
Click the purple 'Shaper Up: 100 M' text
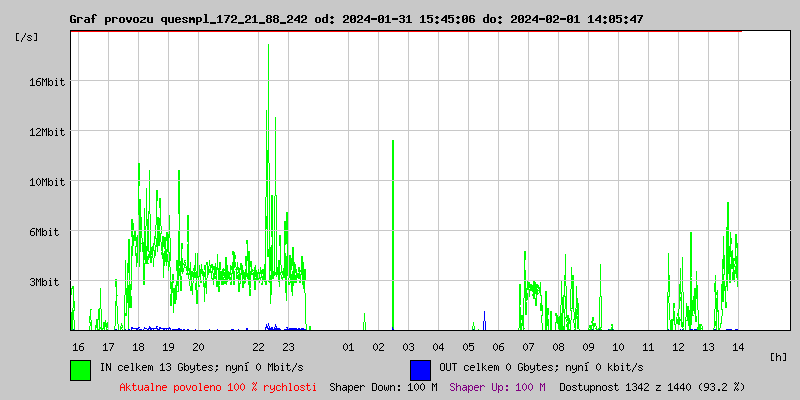point(497,387)
